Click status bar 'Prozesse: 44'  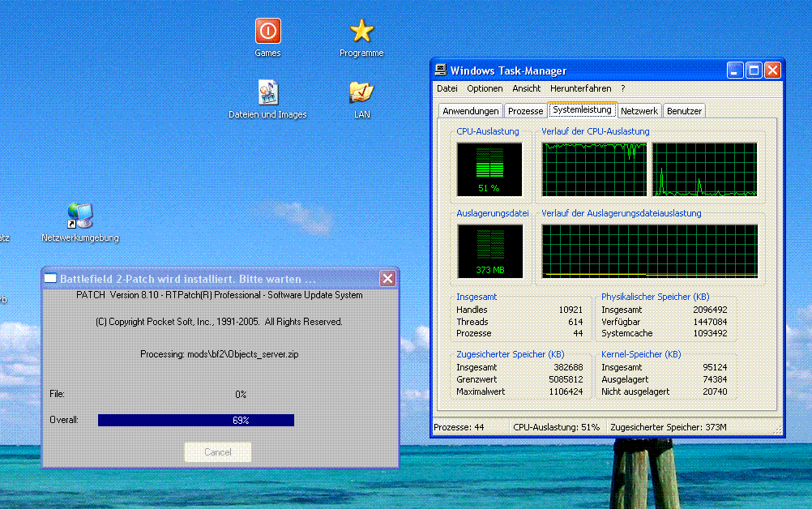click(x=459, y=427)
